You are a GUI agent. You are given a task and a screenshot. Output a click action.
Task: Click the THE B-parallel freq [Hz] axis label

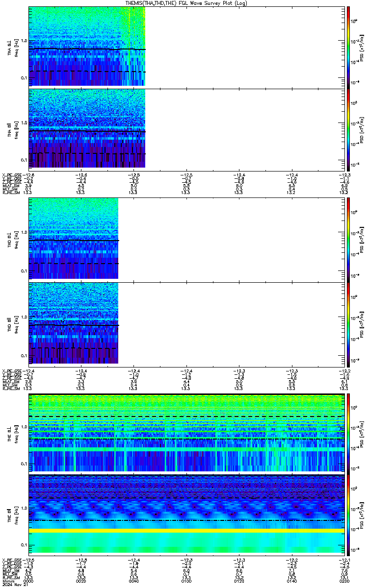(x=16, y=515)
